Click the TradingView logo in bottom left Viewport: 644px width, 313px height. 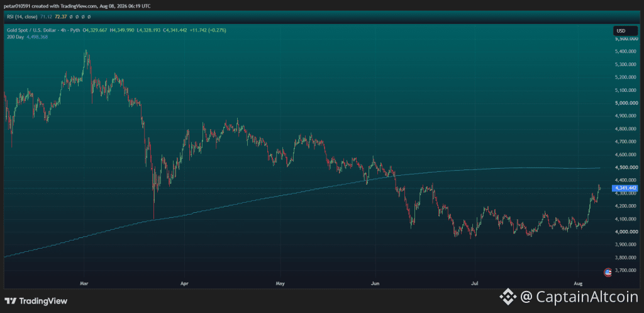[x=36, y=301]
